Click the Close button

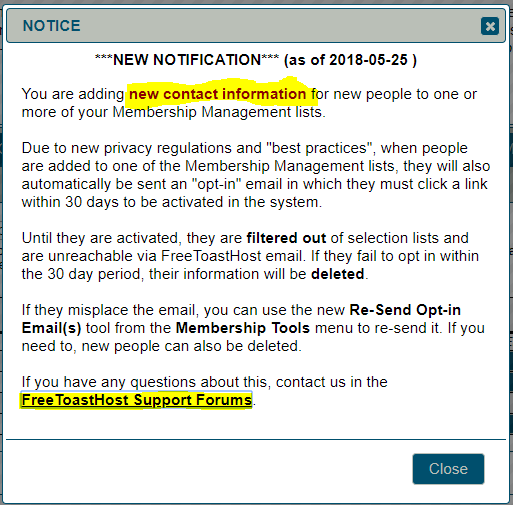click(x=448, y=469)
